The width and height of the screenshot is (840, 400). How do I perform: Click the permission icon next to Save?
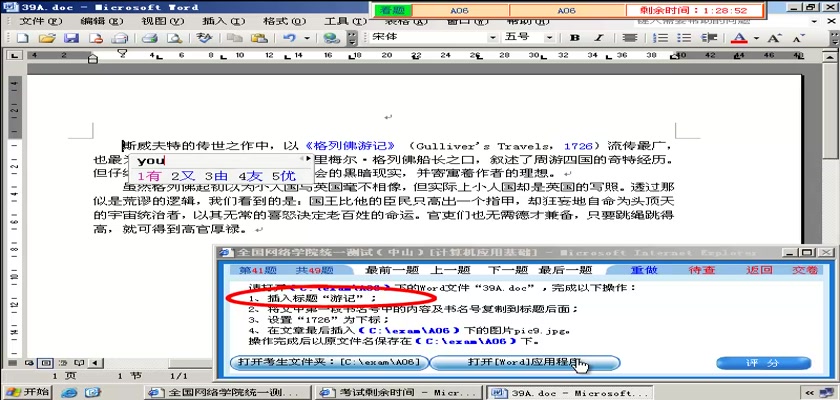[95, 38]
